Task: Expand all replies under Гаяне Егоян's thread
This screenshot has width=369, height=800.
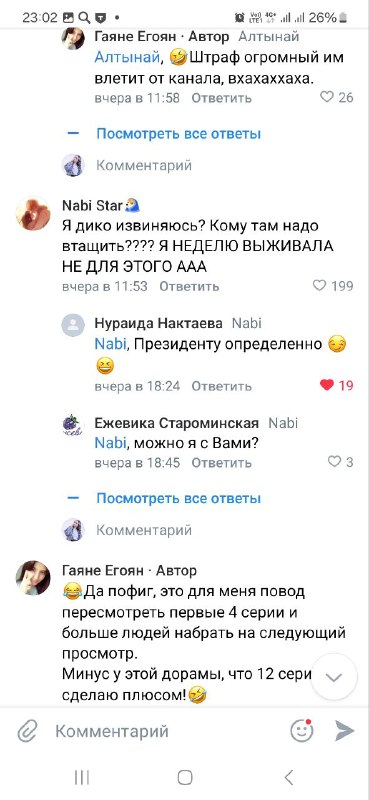Action: pyautogui.click(x=179, y=134)
